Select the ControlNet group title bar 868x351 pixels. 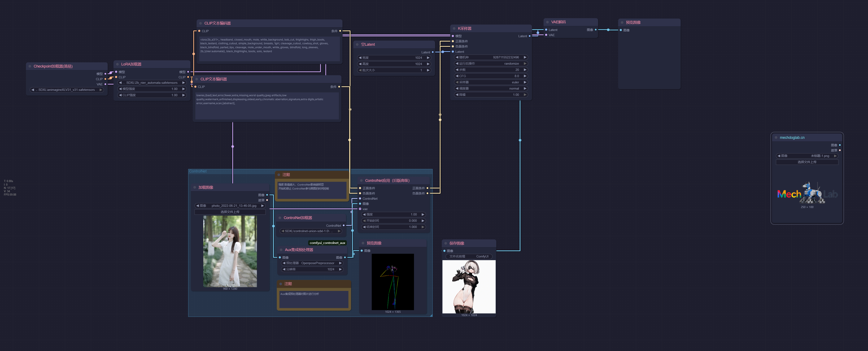(x=236, y=171)
